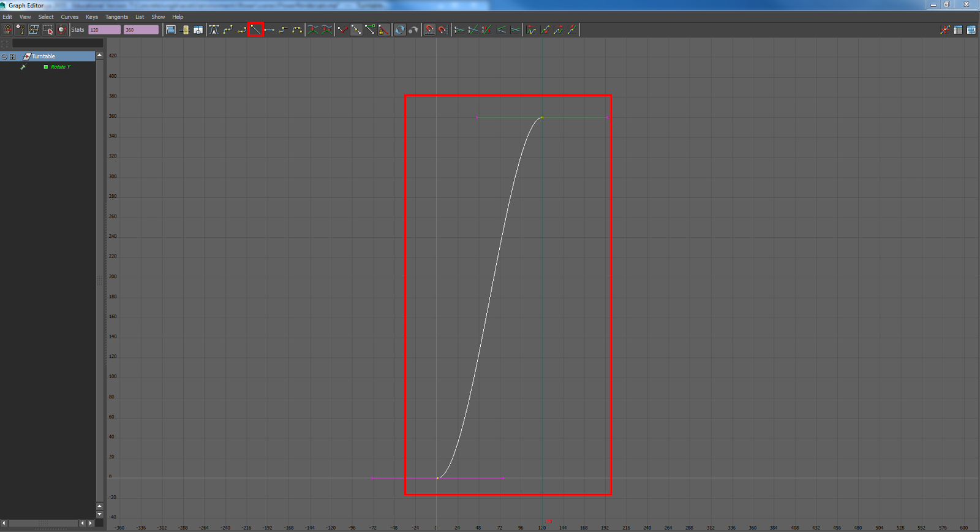Click the Buffer Curve Snapshot icon

[x=313, y=29]
